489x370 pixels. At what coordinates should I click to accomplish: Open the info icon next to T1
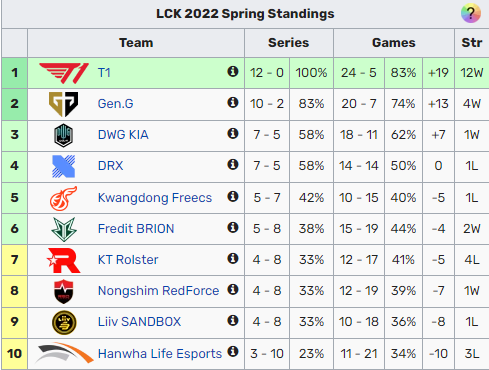coord(233,71)
